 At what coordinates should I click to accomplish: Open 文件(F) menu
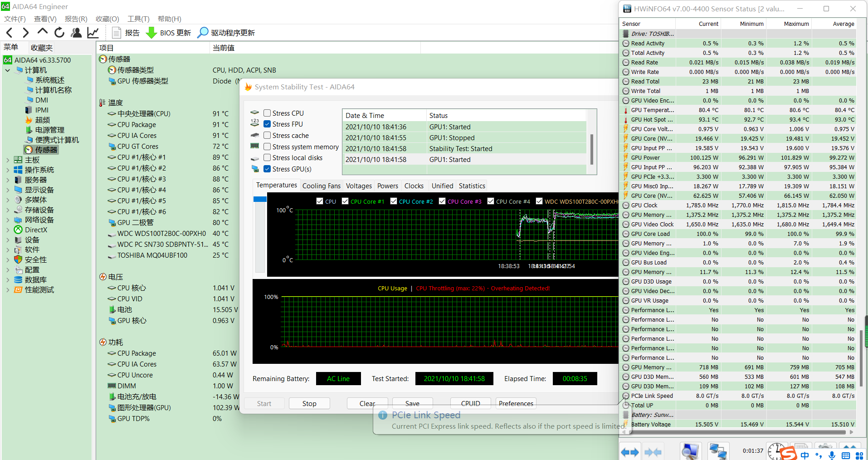pos(15,19)
